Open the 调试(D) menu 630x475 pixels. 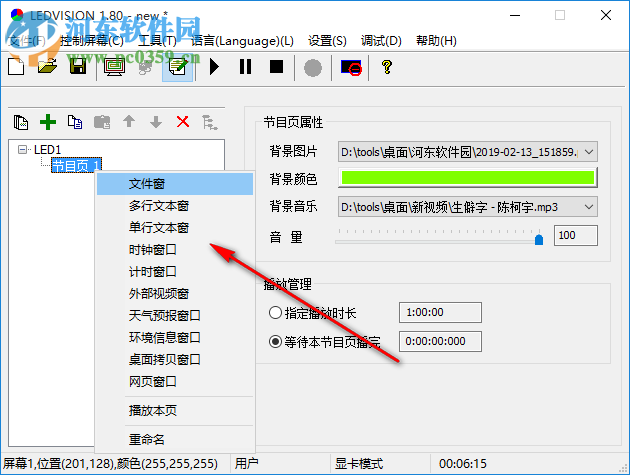click(381, 41)
